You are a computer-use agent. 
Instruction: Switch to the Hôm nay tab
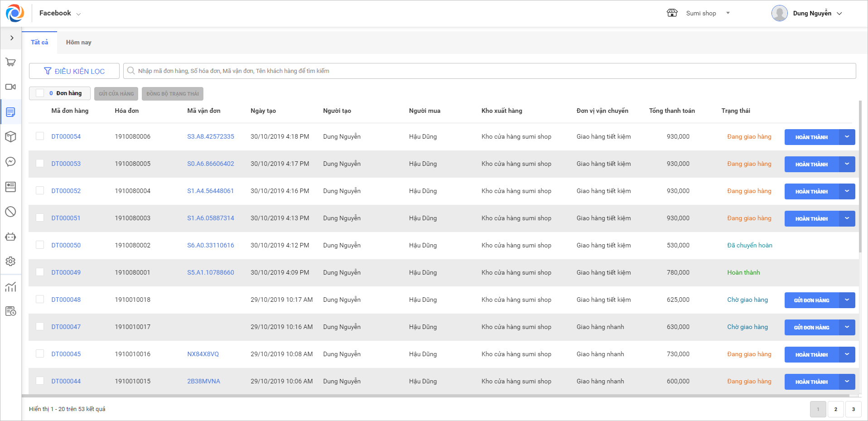78,42
